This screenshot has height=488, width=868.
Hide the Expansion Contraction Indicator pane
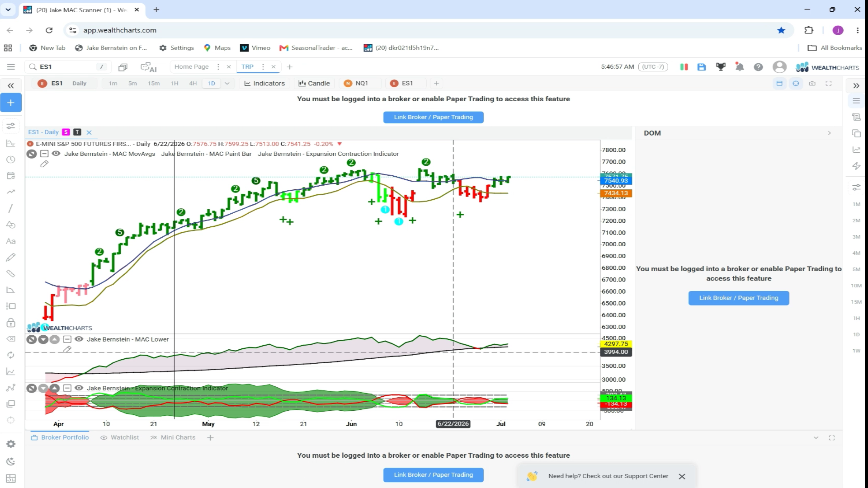(x=79, y=388)
